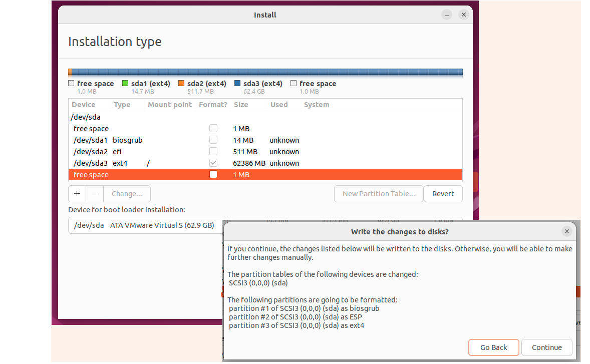This screenshot has width=590, height=364.
Task: Select the highlighted free space row
Action: (x=265, y=174)
